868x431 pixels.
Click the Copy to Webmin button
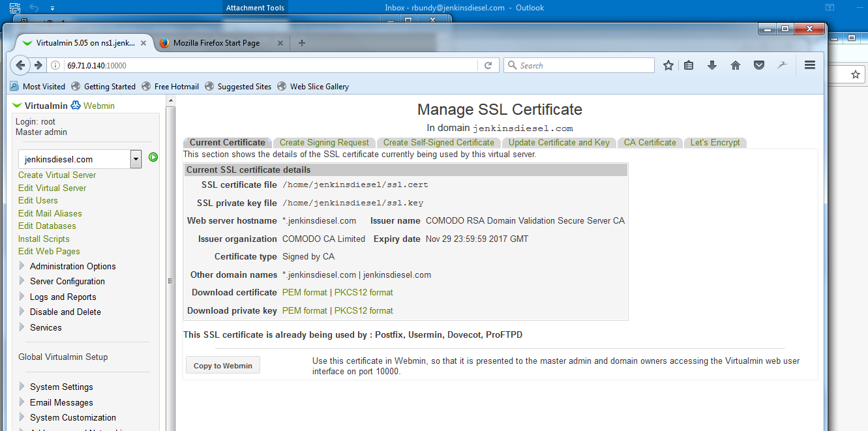click(223, 365)
